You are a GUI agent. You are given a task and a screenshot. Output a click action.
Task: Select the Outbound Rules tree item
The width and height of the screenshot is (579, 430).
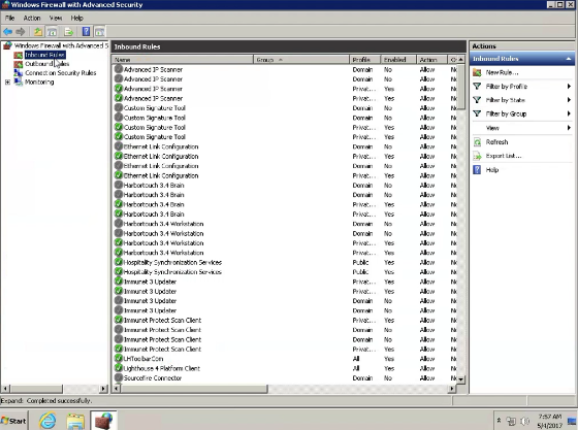[47, 64]
